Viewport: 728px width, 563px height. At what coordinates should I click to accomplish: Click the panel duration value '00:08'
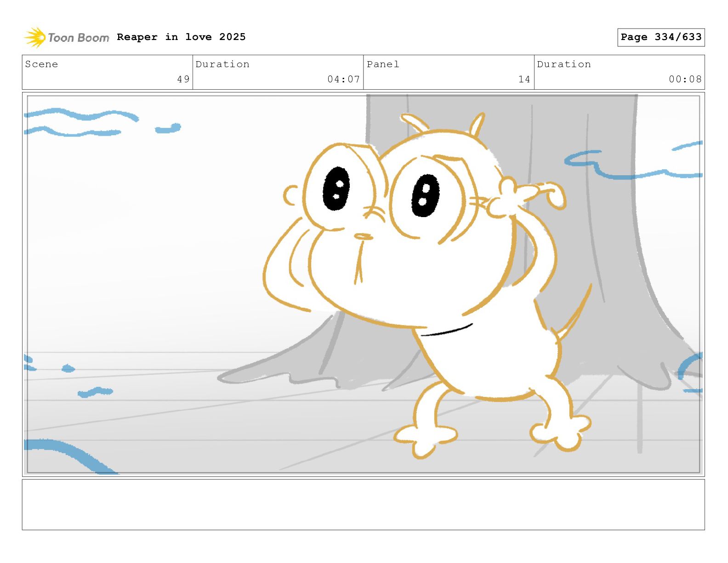[685, 79]
